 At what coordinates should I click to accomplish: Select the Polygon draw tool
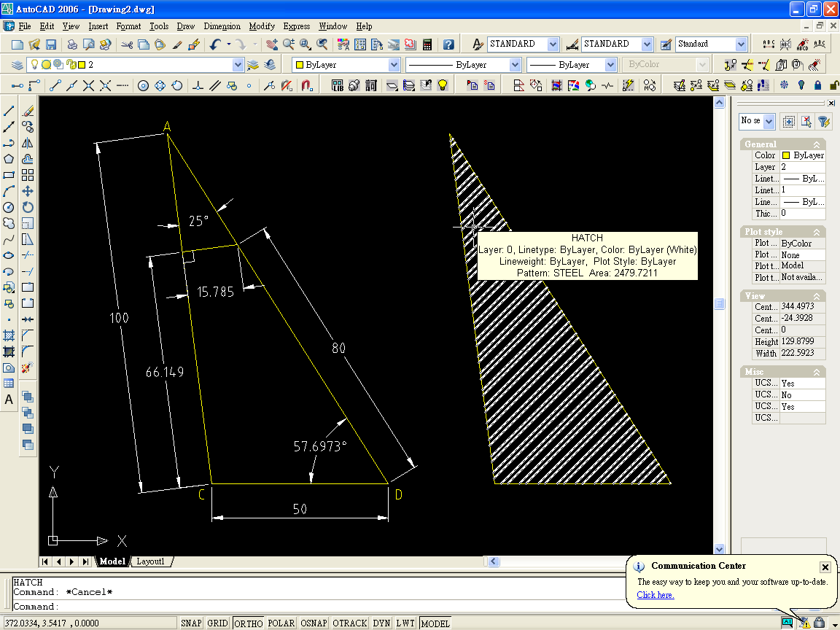pos(9,159)
